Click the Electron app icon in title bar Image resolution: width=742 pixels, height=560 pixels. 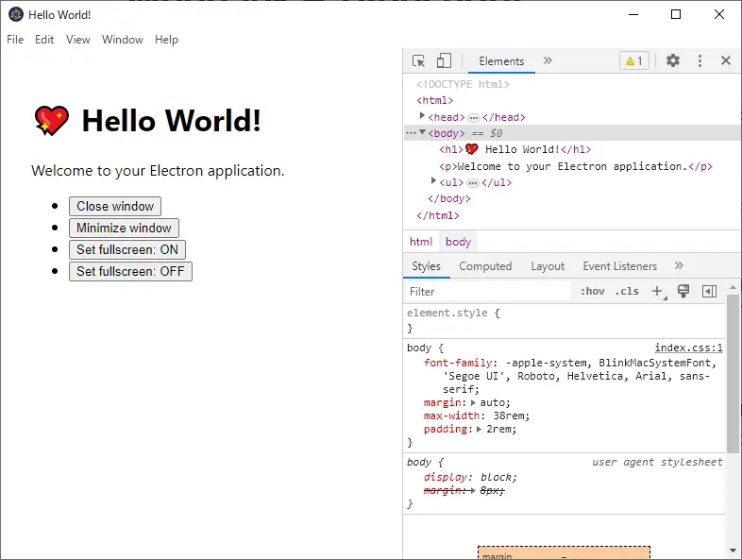pos(16,15)
